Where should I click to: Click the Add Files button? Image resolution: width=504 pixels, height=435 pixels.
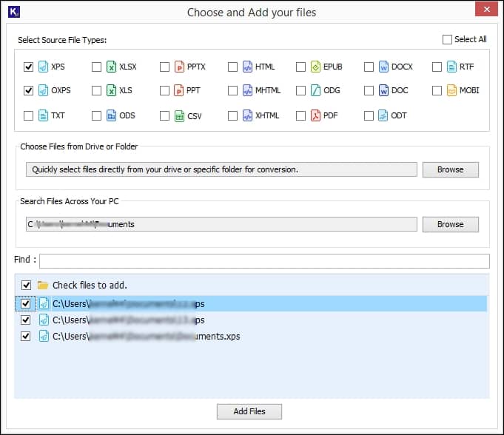click(249, 411)
